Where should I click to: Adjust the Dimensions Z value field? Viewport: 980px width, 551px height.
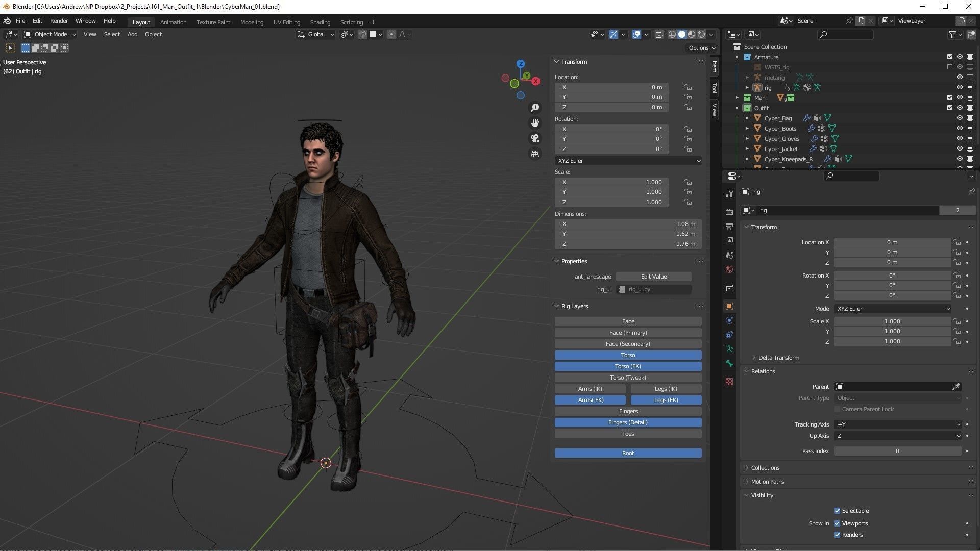tap(628, 244)
